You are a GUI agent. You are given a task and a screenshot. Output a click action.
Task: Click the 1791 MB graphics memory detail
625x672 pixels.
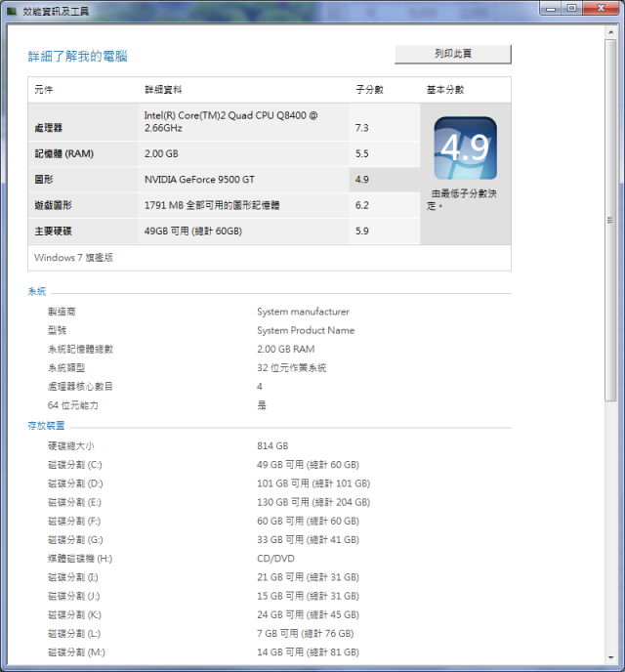click(212, 205)
